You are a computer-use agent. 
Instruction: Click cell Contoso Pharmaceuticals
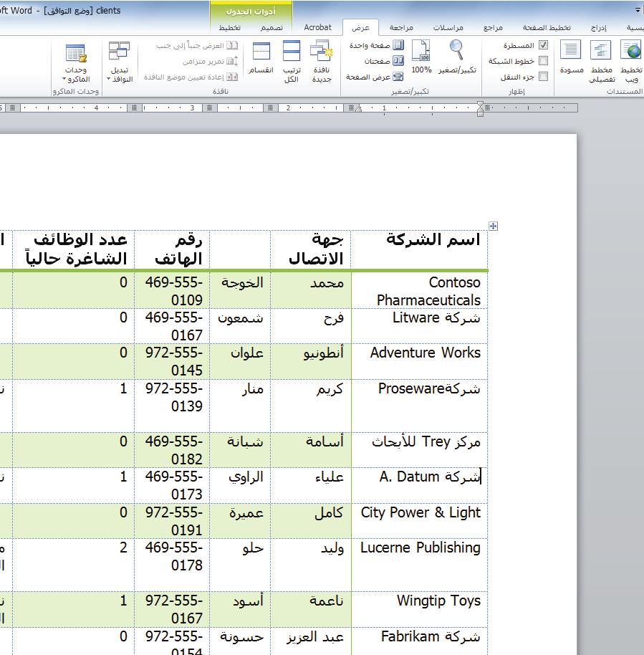click(428, 291)
